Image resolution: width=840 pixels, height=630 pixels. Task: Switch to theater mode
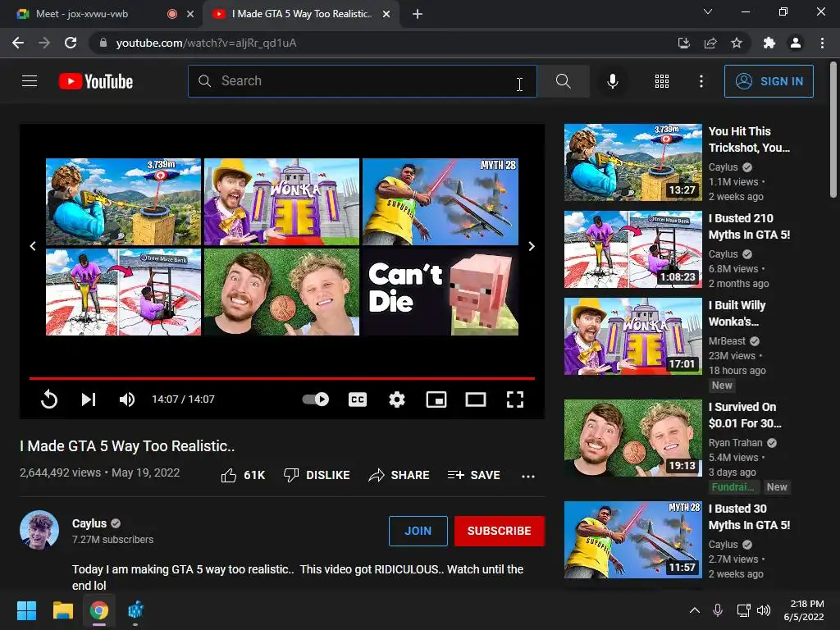point(475,399)
